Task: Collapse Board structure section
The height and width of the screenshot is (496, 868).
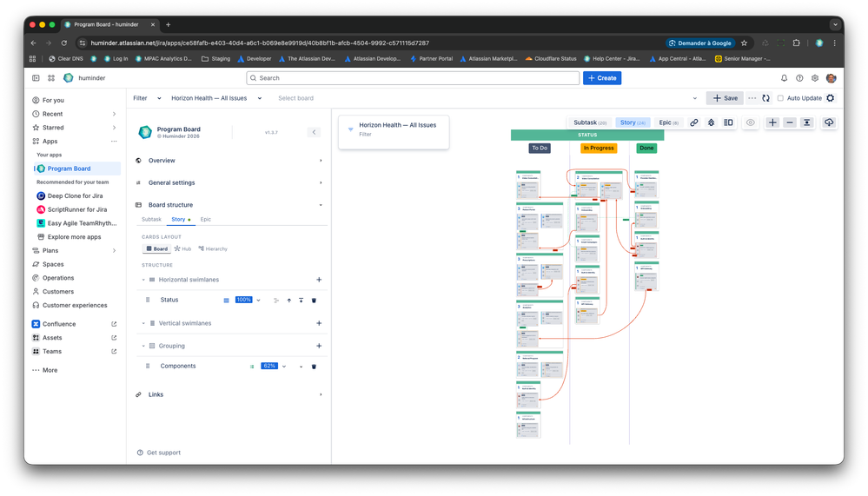Action: coord(229,205)
